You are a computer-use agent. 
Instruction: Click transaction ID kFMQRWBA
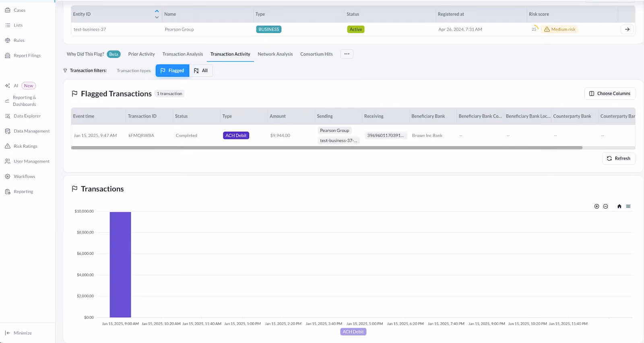(x=141, y=136)
